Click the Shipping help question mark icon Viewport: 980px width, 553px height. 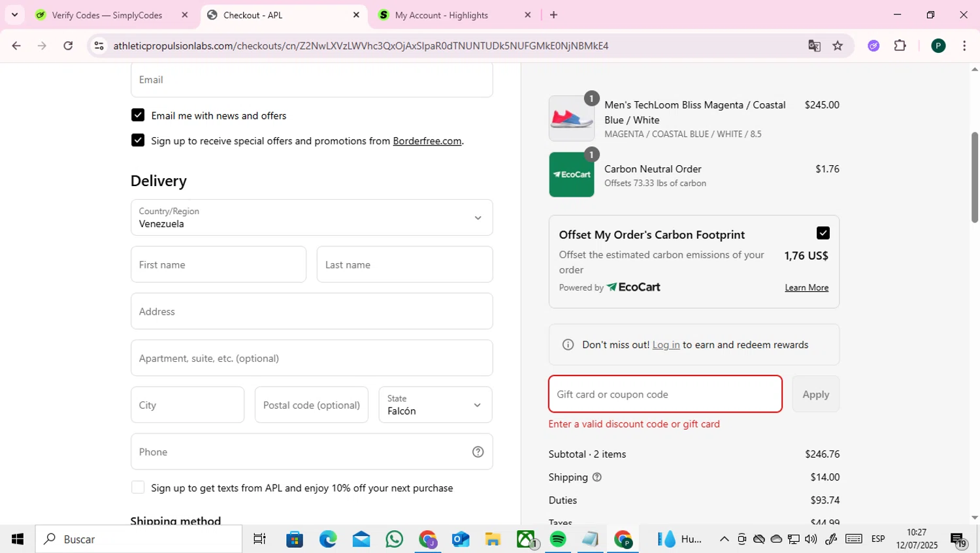click(x=596, y=477)
